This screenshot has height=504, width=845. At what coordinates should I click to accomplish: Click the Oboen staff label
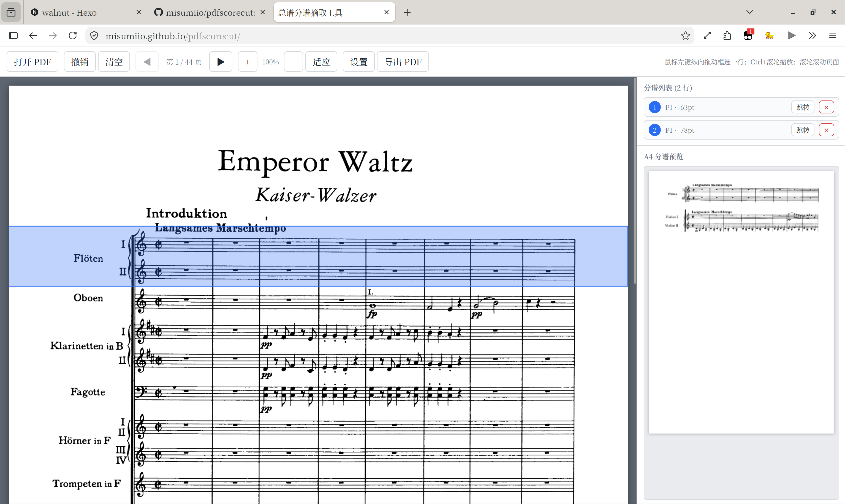pyautogui.click(x=88, y=298)
